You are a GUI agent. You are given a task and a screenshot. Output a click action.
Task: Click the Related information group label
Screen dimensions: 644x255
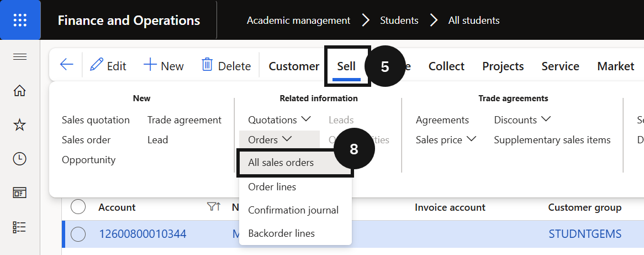click(x=319, y=98)
